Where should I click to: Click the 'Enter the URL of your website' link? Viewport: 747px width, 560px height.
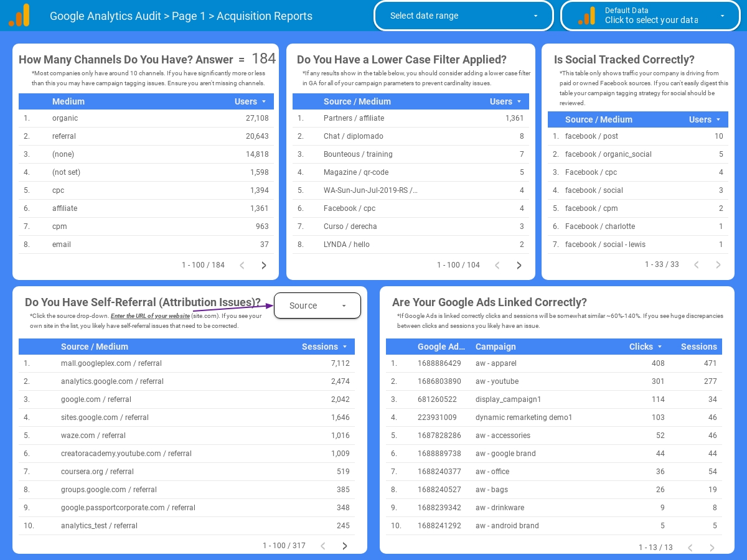click(150, 316)
